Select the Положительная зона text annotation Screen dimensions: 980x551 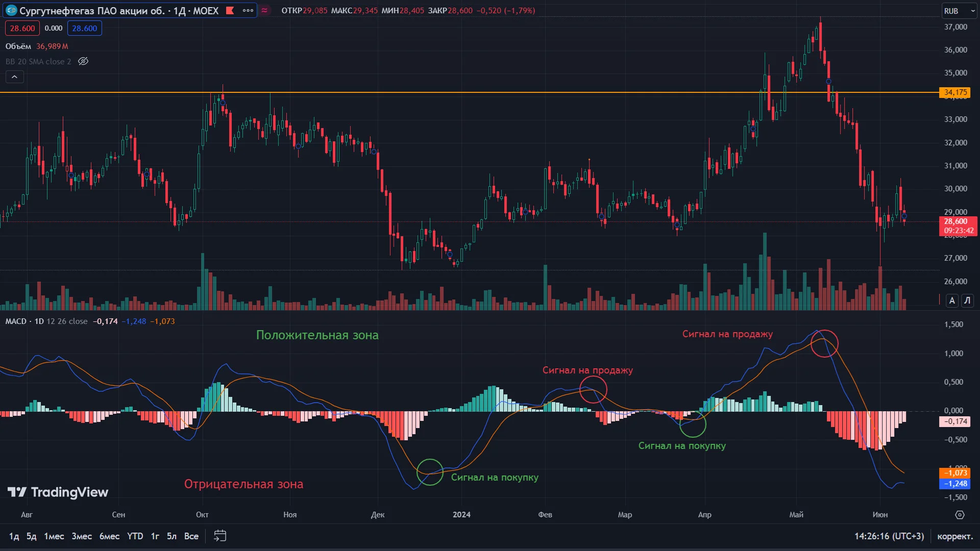(x=317, y=335)
